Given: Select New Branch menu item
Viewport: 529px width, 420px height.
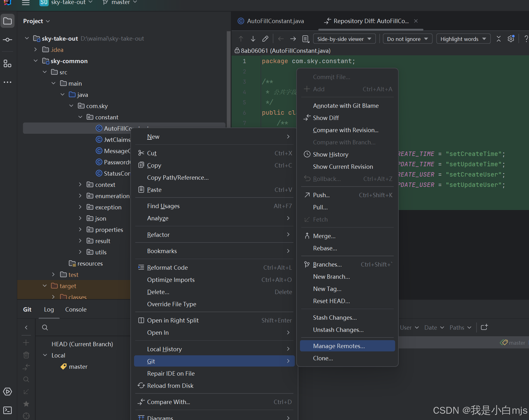Looking at the screenshot, I should pyautogui.click(x=347, y=277).
